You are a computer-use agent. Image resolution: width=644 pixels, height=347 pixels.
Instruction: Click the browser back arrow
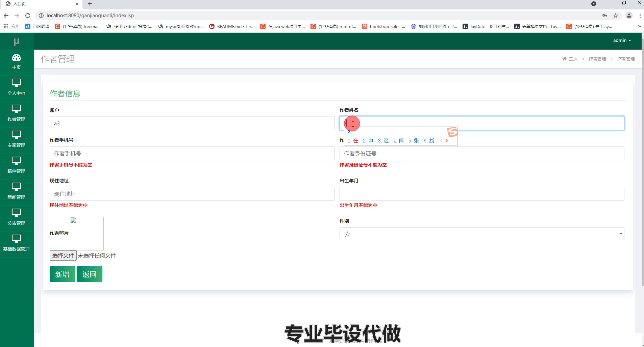click(6, 16)
